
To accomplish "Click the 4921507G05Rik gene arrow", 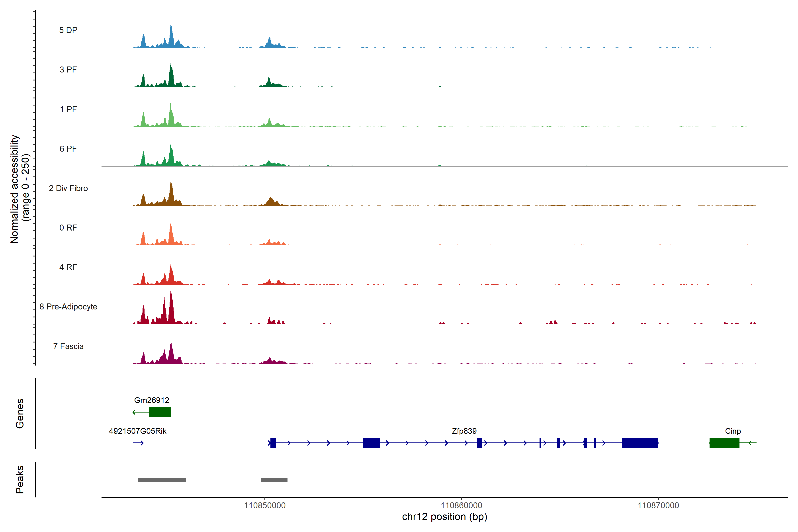I will click(138, 443).
